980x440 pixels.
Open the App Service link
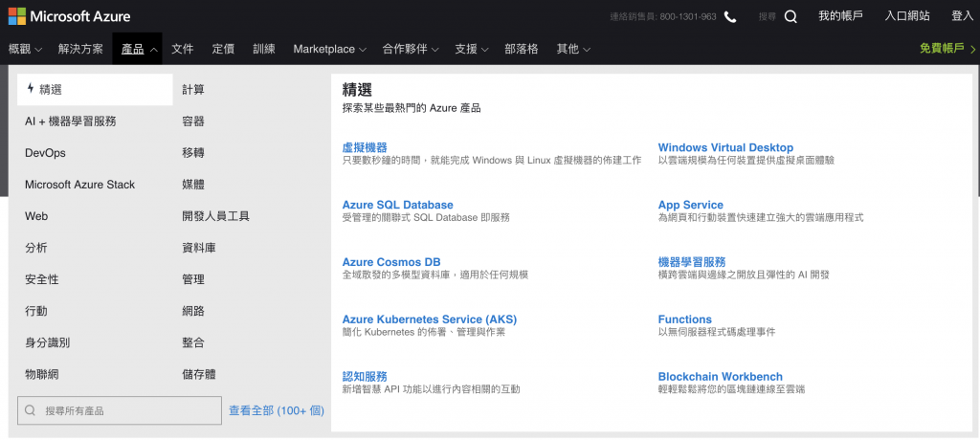click(691, 205)
